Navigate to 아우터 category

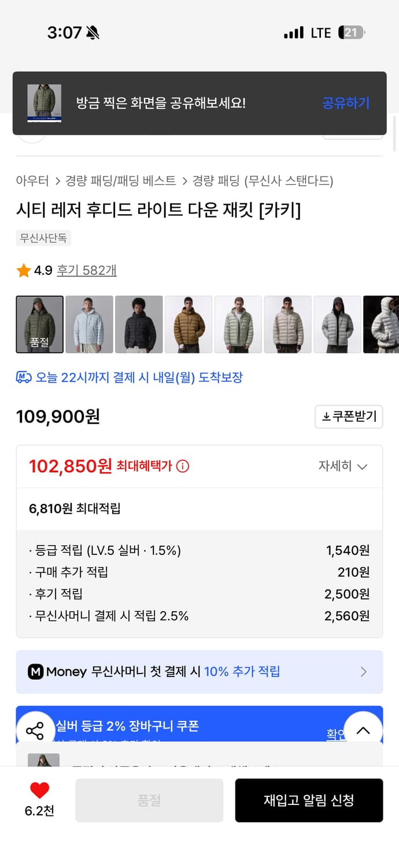tap(28, 181)
